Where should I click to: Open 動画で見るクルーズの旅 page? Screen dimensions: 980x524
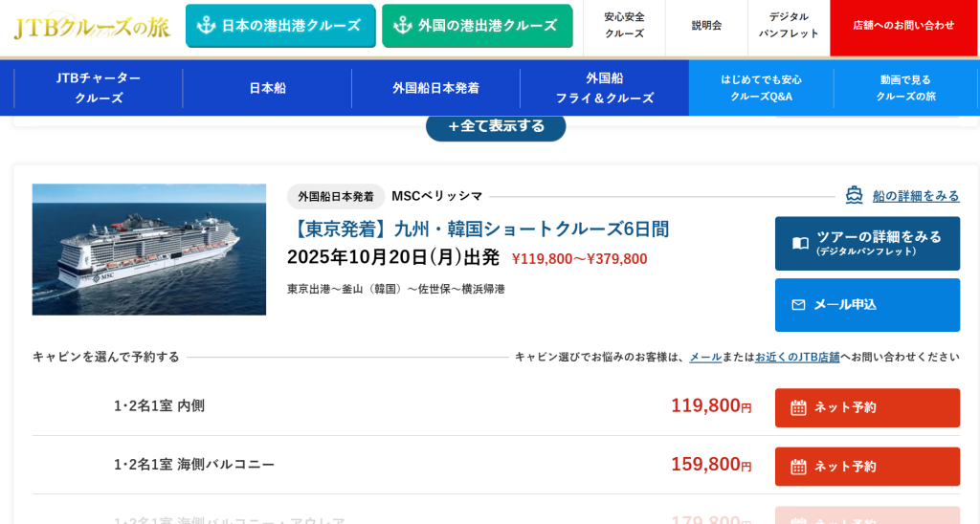coord(905,88)
